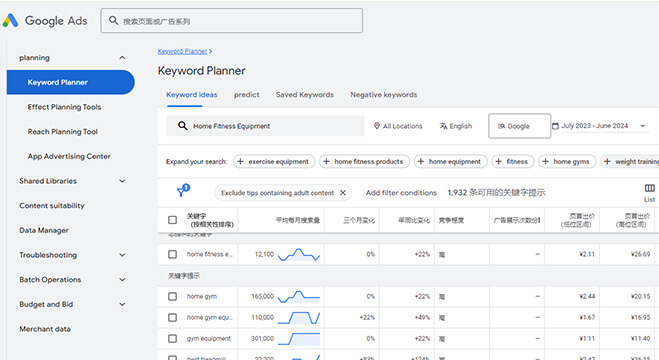Click the ¥26.69 high bid cell
The height and width of the screenshot is (360, 659).
coord(640,254)
